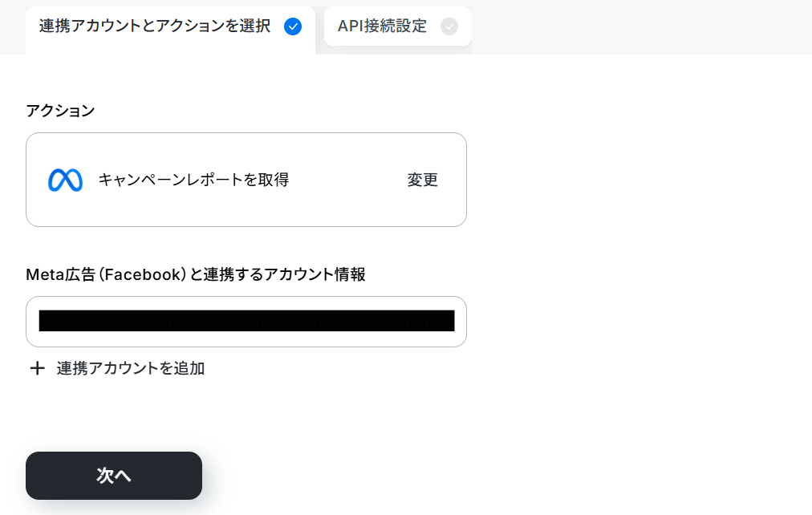Click the アクション section heading
This screenshot has height=515, width=812.
click(x=60, y=110)
